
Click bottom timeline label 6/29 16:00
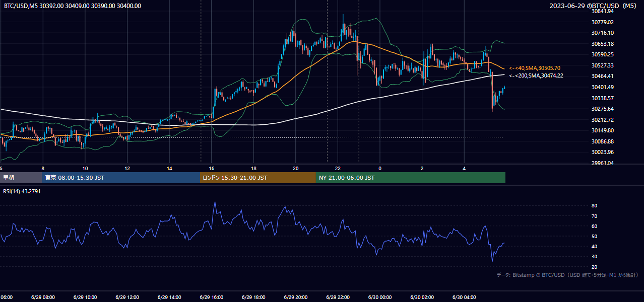211,297
